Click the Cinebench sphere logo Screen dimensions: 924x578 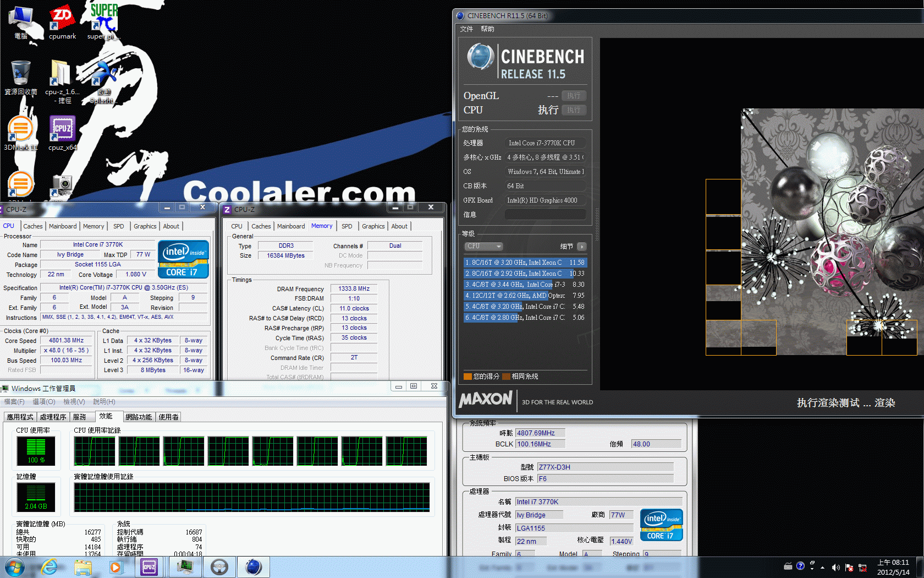click(480, 56)
